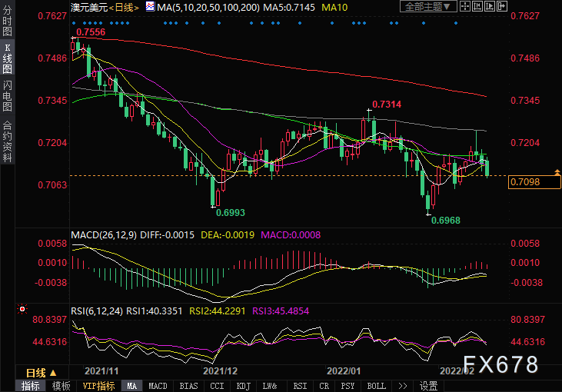Switch to 分时图 sidebar view
The width and height of the screenshot is (562, 392).
(7, 20)
